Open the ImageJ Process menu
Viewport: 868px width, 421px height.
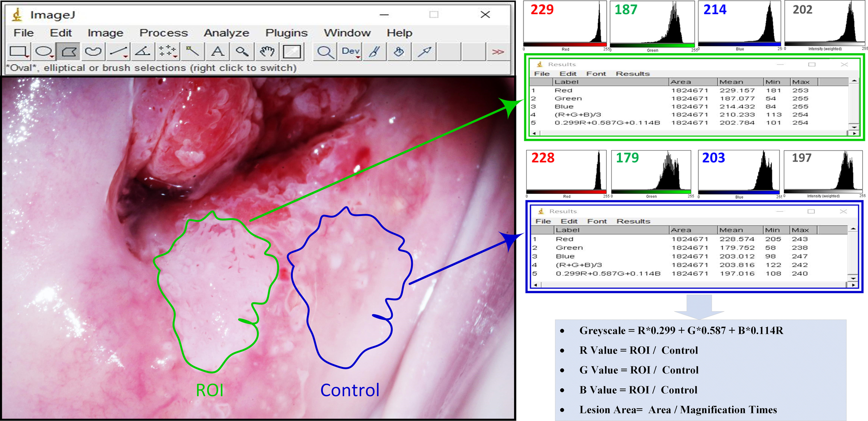(x=163, y=33)
